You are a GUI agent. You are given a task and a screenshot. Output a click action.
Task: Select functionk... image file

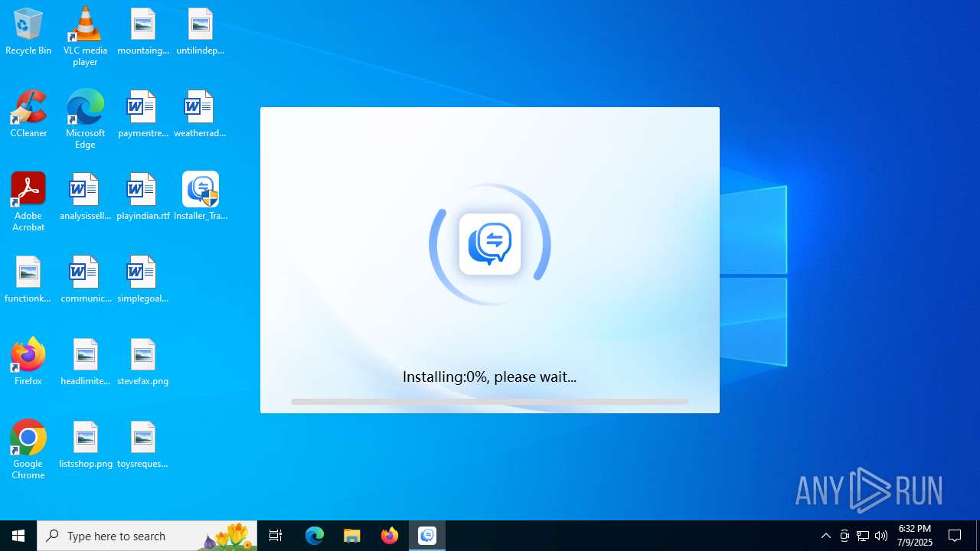pos(28,280)
